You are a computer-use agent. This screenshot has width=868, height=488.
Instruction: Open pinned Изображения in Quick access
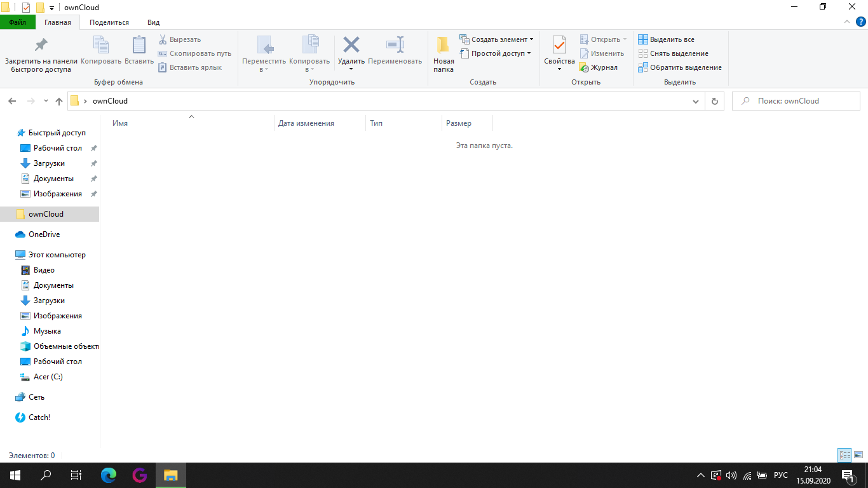(57, 194)
